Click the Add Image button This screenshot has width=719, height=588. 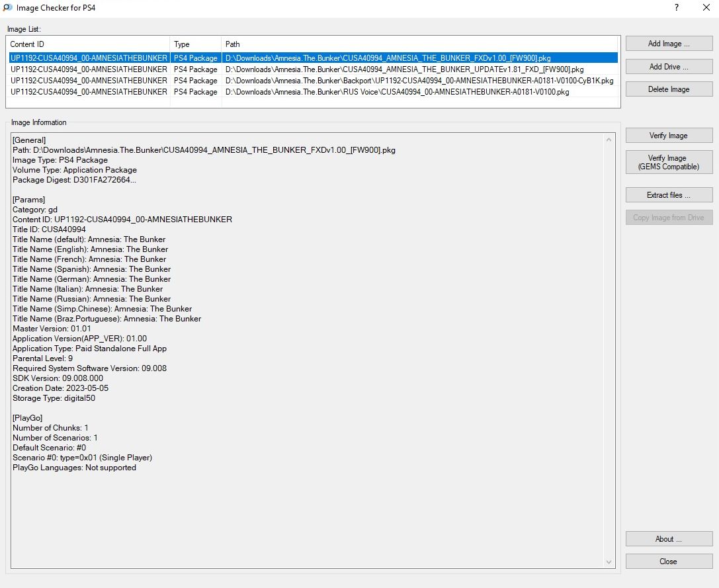(669, 44)
